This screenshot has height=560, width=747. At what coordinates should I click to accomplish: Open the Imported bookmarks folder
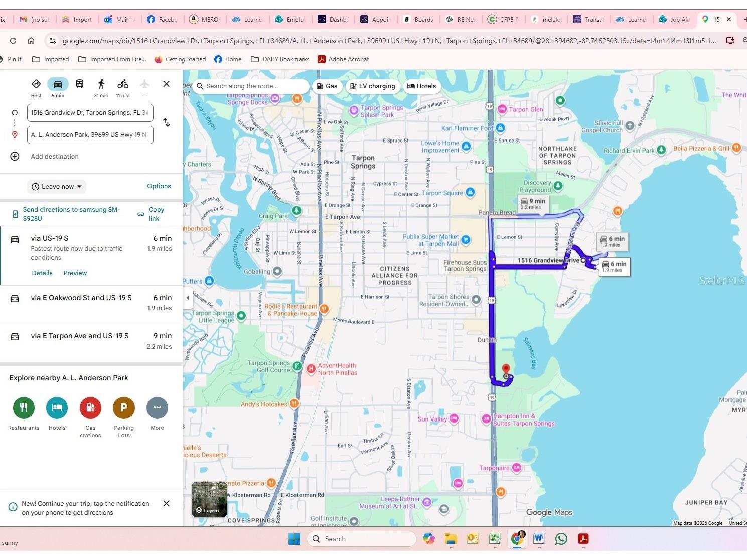[50, 59]
